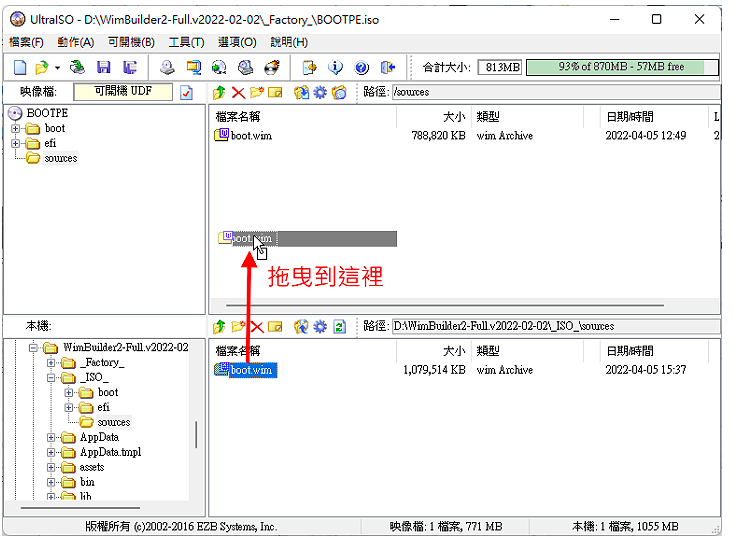The height and width of the screenshot is (541, 734).
Task: Sort local pane by 日期時間 column
Action: [x=653, y=351]
